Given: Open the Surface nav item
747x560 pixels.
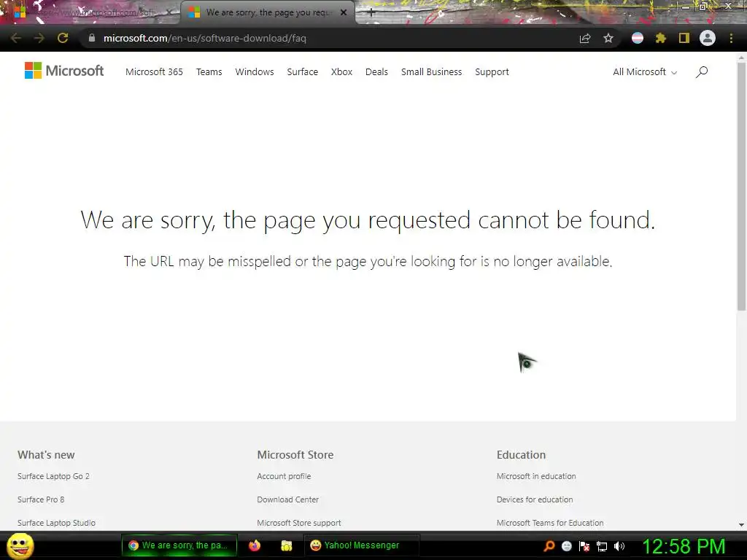Looking at the screenshot, I should [x=302, y=72].
